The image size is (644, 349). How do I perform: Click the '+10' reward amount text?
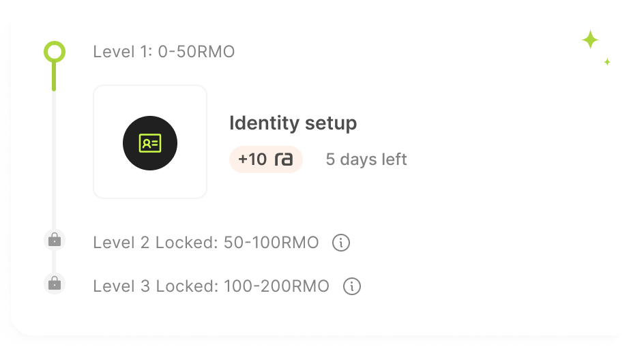pos(252,160)
